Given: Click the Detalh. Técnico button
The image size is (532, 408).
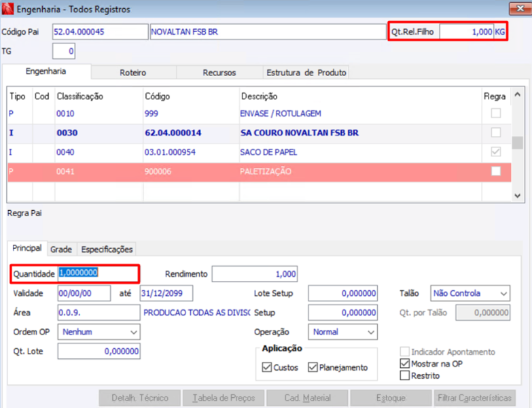Looking at the screenshot, I should (x=140, y=398).
